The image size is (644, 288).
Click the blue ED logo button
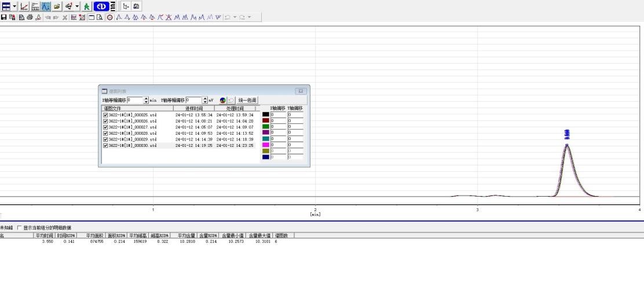pyautogui.click(x=100, y=6)
